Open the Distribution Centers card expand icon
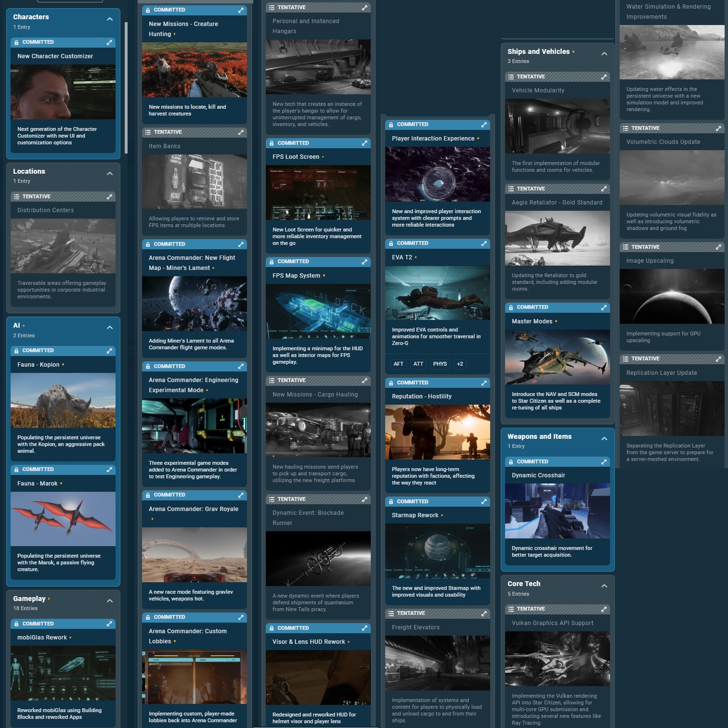 [x=109, y=196]
